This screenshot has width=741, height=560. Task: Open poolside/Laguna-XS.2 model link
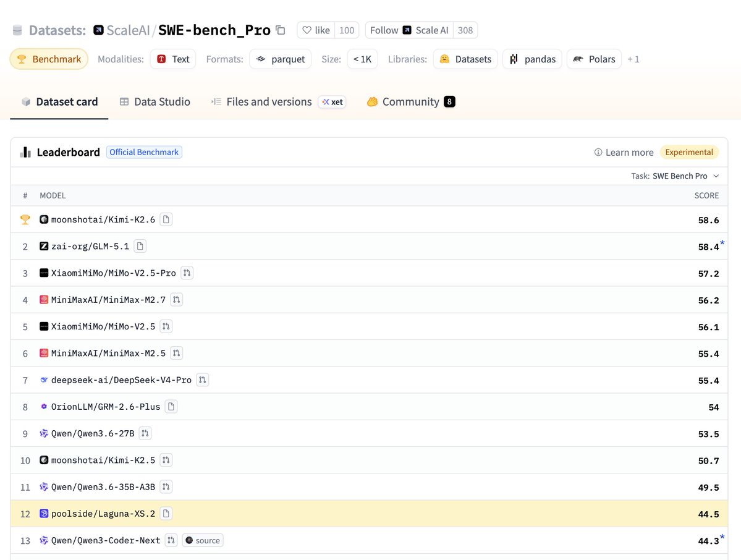pyautogui.click(x=103, y=514)
